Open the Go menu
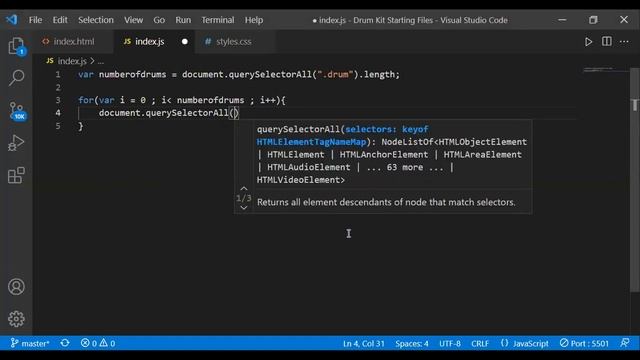This screenshot has height=360, width=640. [159, 20]
